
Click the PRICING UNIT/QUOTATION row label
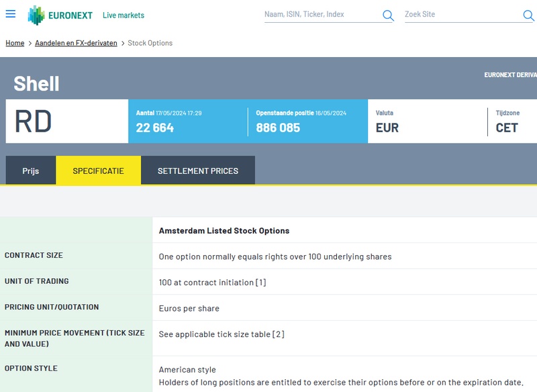point(52,307)
